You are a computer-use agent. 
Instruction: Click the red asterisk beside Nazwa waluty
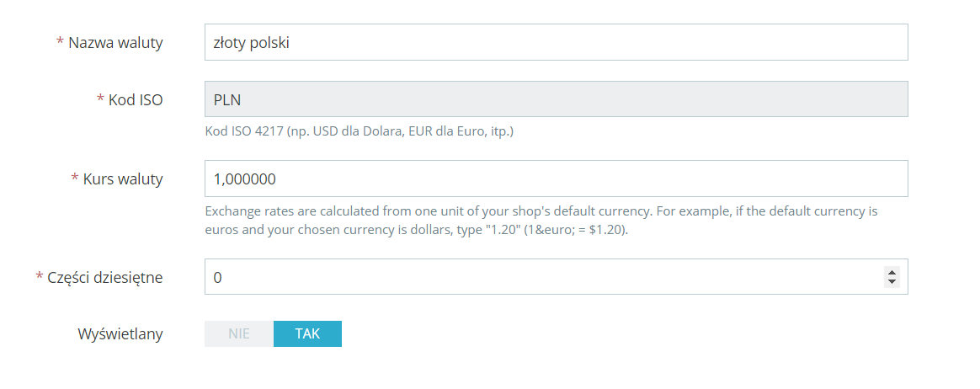(x=60, y=43)
